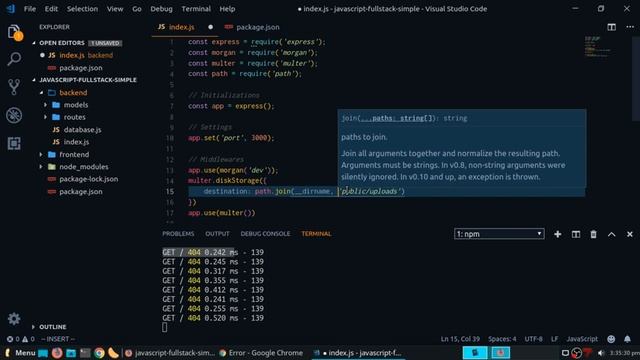Select package.json in Open Editors
The image size is (640, 360).
point(81,68)
